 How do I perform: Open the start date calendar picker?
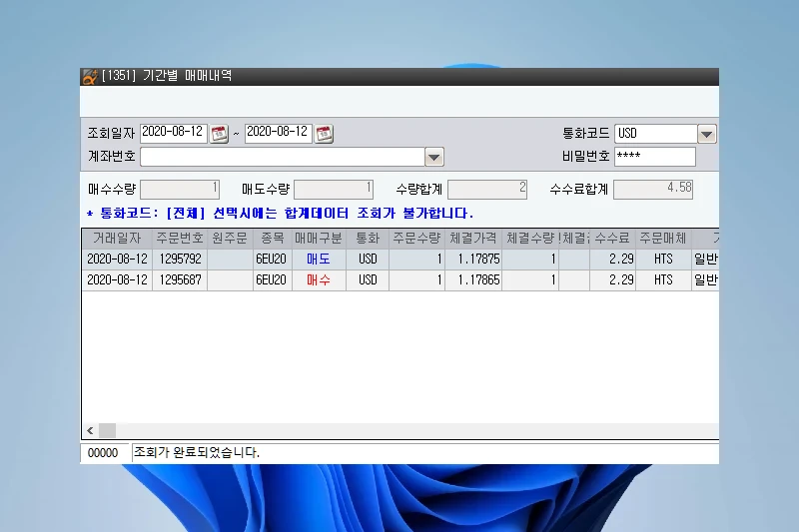pyautogui.click(x=219, y=134)
